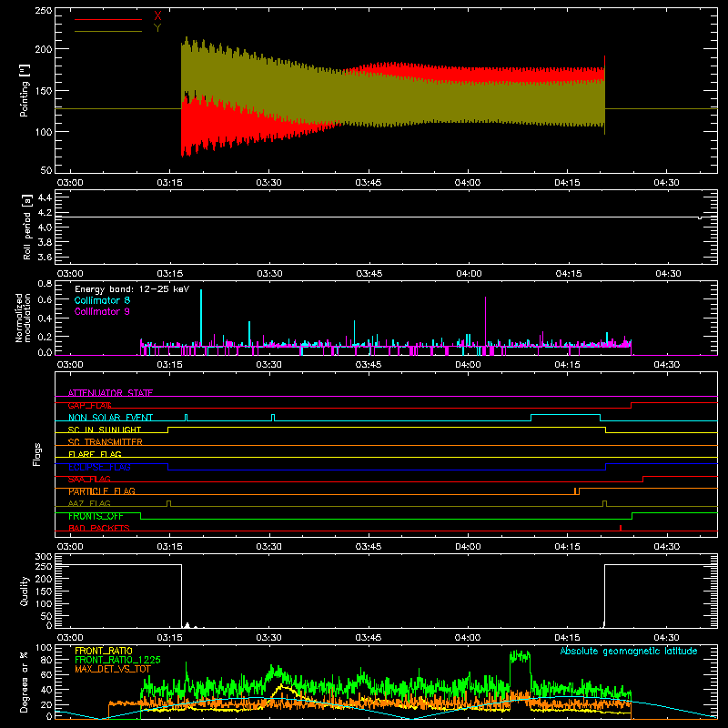Image resolution: width=728 pixels, height=728 pixels.
Task: Select the cyan 'Collimator 8' legend entry
Action: coord(102,300)
